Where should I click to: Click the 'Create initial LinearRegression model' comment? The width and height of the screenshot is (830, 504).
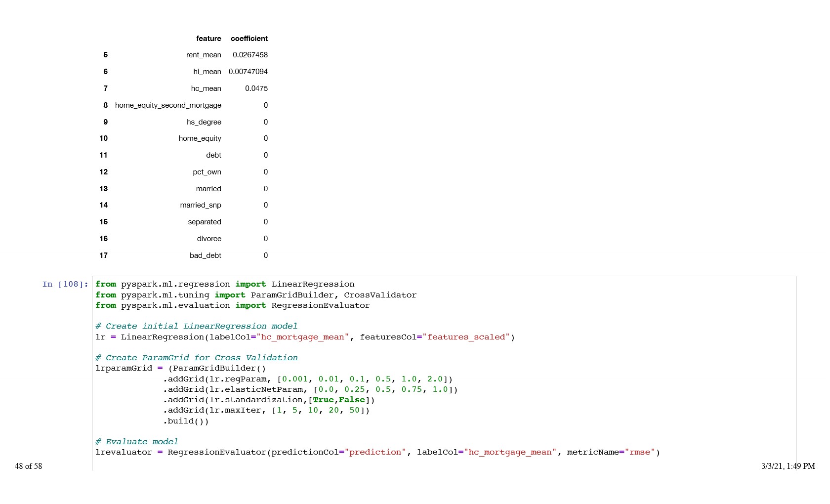click(196, 326)
